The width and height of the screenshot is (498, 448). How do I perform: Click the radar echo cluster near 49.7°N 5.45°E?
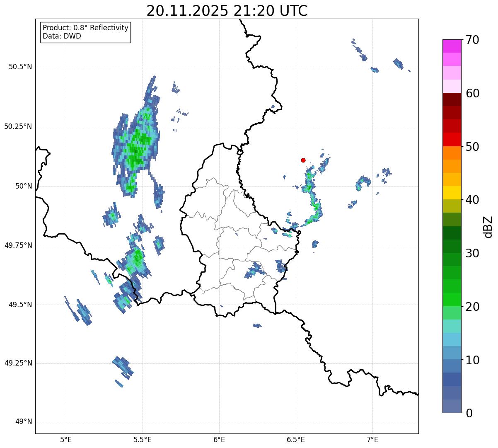click(x=135, y=260)
